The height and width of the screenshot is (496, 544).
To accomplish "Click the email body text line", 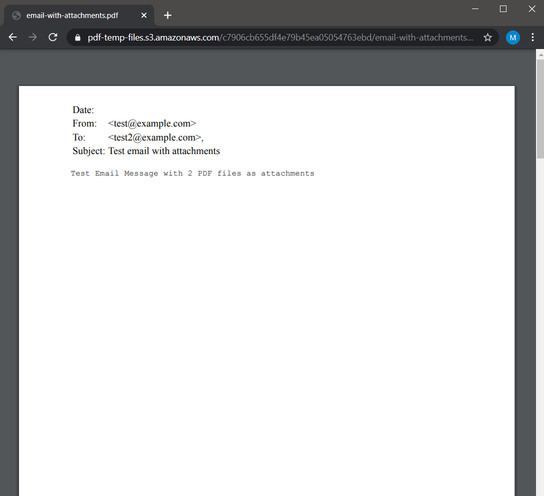I will [x=193, y=173].
